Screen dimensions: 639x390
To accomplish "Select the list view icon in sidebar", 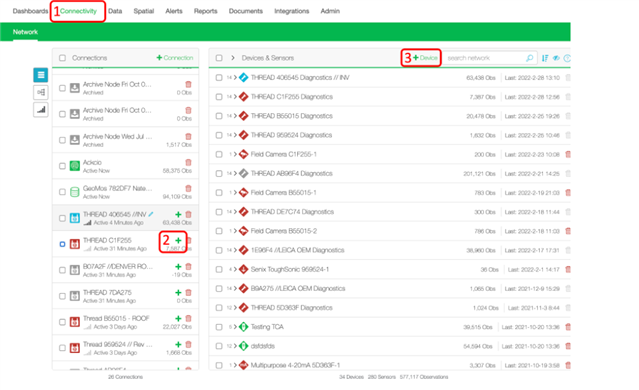I will pos(41,75).
